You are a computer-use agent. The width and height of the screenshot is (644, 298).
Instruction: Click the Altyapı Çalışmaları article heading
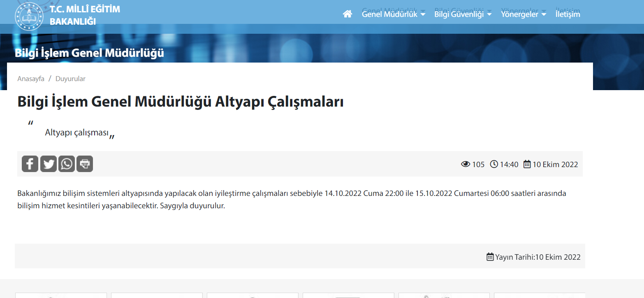coord(180,102)
